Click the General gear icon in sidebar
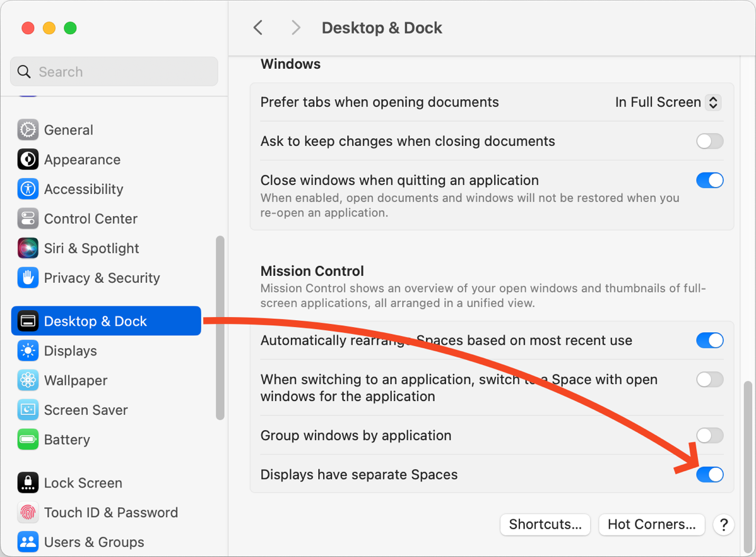Screen dimensions: 756x557 coord(28,130)
